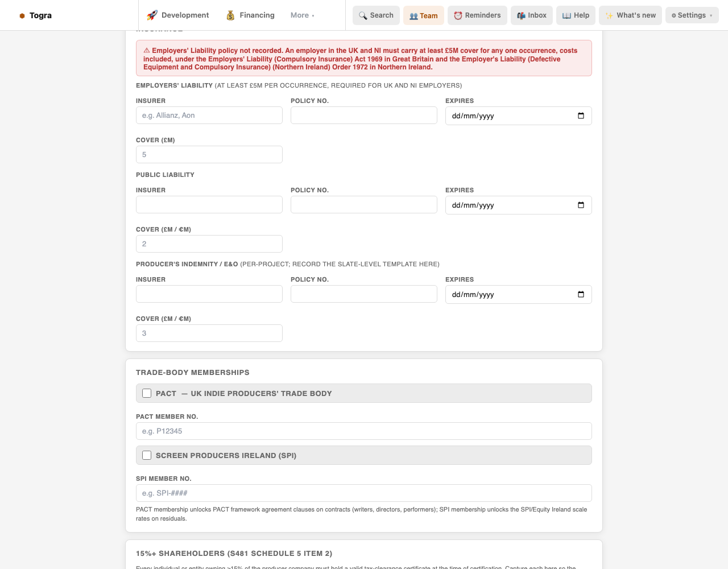Screen dimensions: 728x569
Task: Click the Employers' Liability expiry date text
Action: coord(473,116)
